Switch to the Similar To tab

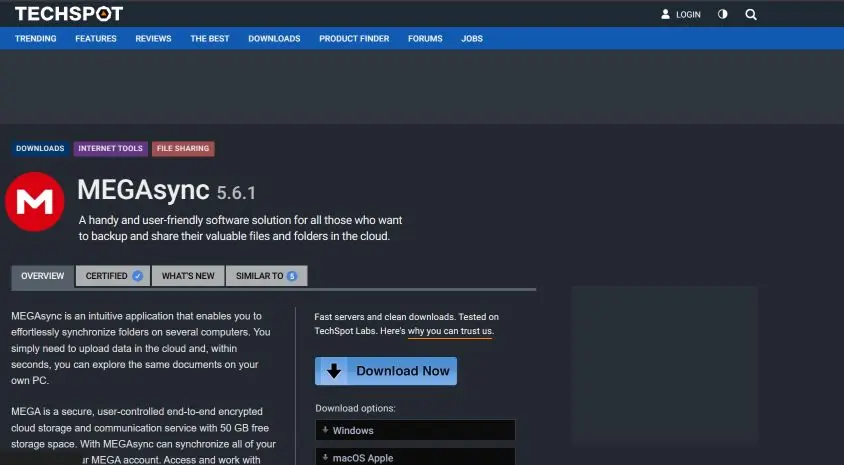266,276
